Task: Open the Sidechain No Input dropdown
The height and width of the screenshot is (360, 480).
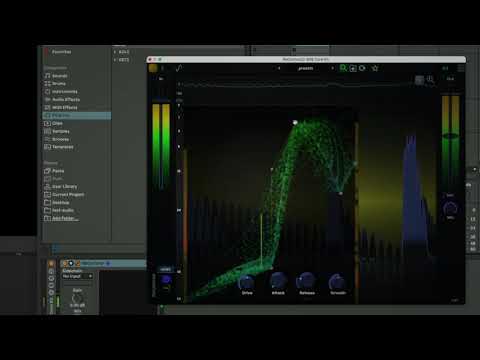Action: (77, 276)
